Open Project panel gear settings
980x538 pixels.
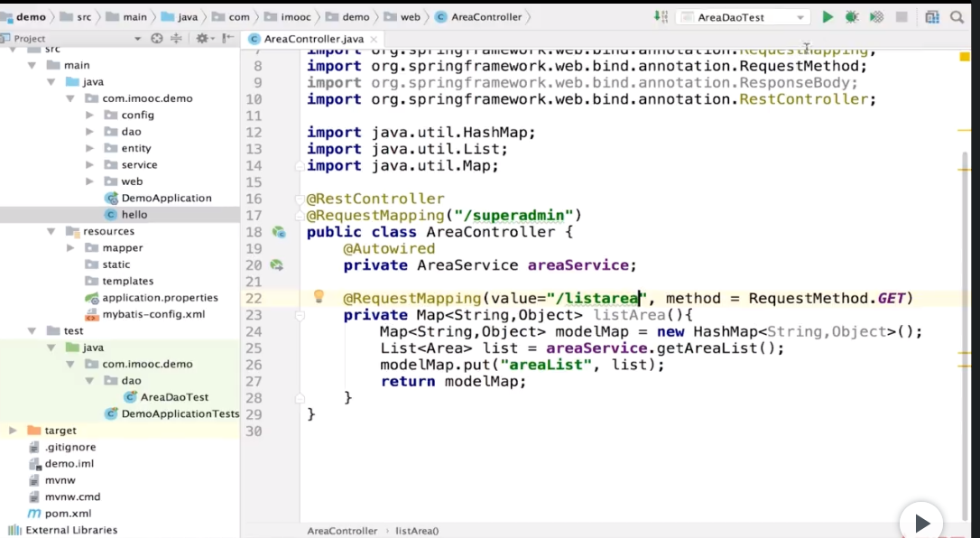tap(202, 38)
